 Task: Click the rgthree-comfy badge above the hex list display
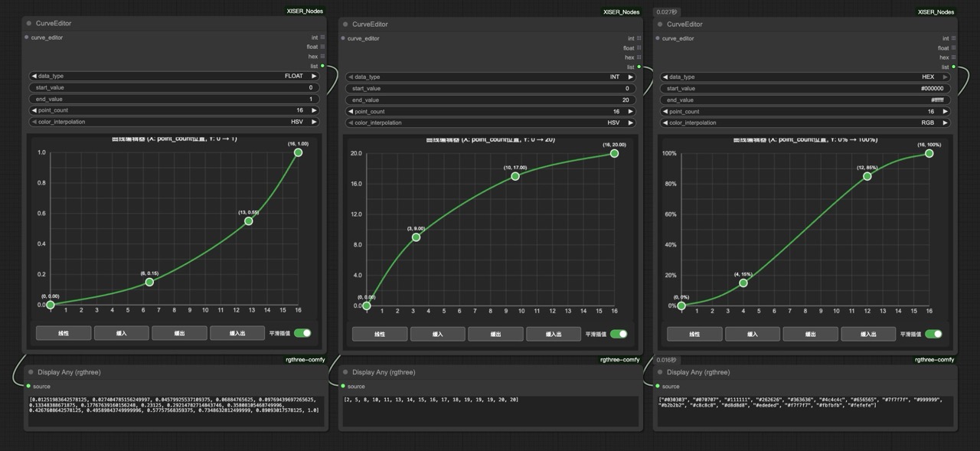(935, 359)
